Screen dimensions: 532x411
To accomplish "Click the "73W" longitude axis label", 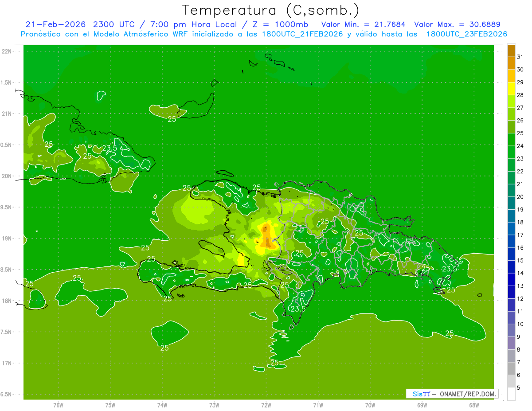I will click(x=214, y=405).
